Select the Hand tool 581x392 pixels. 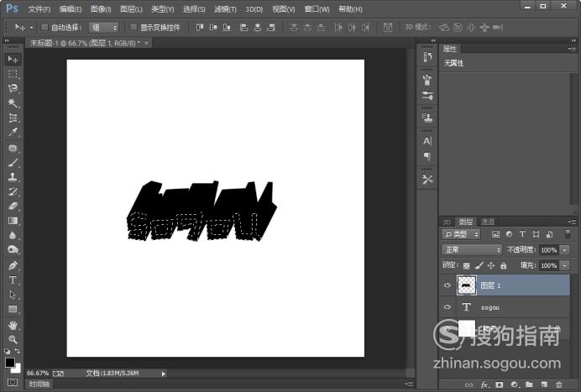(13, 326)
